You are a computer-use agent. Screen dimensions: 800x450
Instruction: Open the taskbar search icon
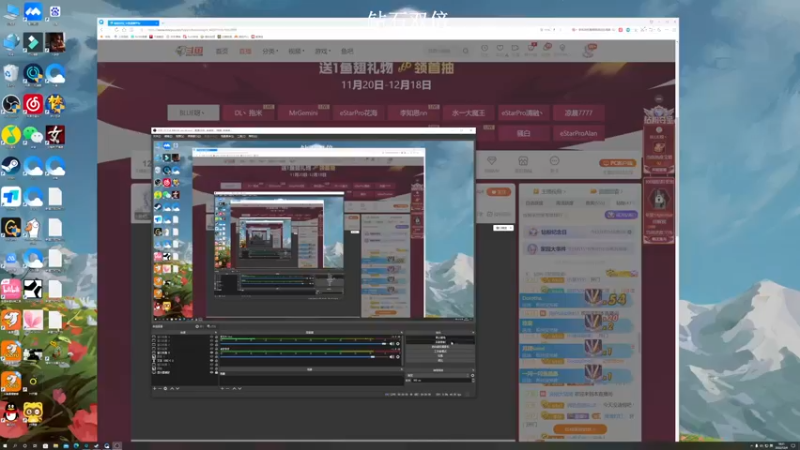pyautogui.click(x=15, y=446)
